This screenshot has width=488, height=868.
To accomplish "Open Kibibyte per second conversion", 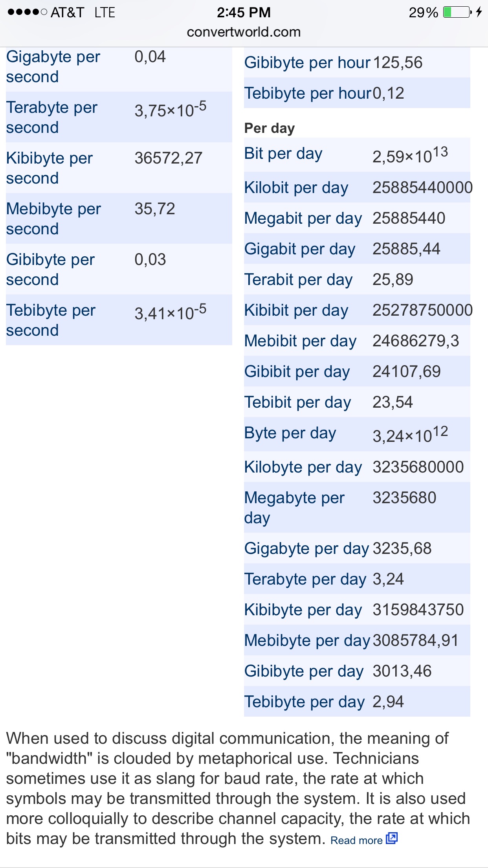I will 49,168.
